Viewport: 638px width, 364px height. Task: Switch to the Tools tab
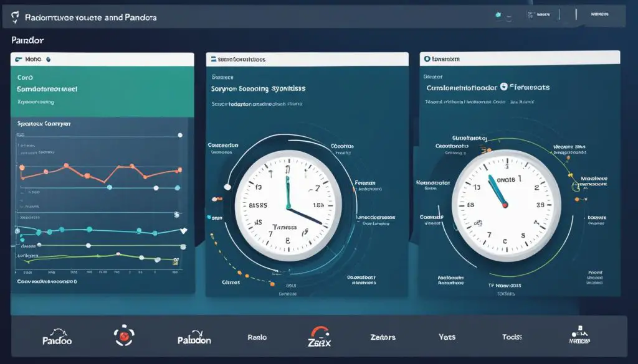tap(512, 336)
